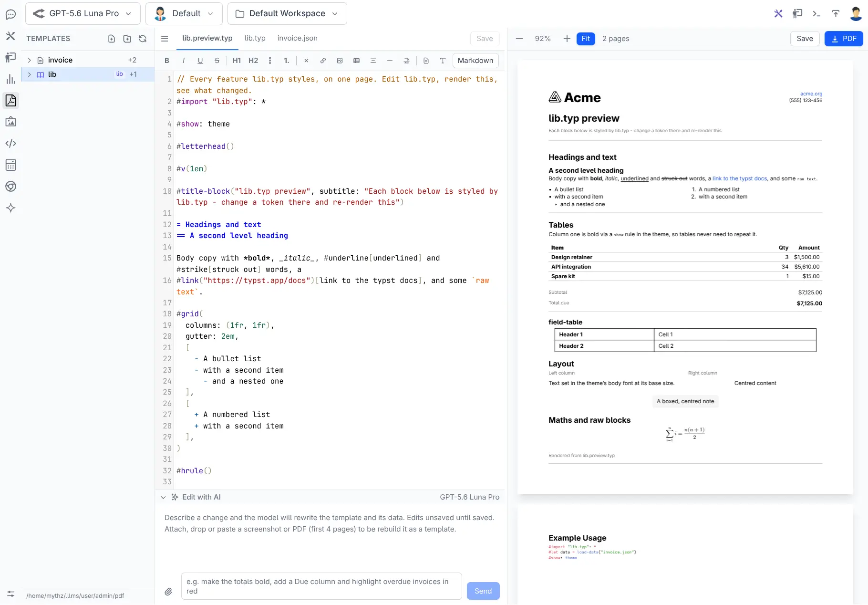This screenshot has width=868, height=605.
Task: Apply italic formatting
Action: click(x=184, y=61)
